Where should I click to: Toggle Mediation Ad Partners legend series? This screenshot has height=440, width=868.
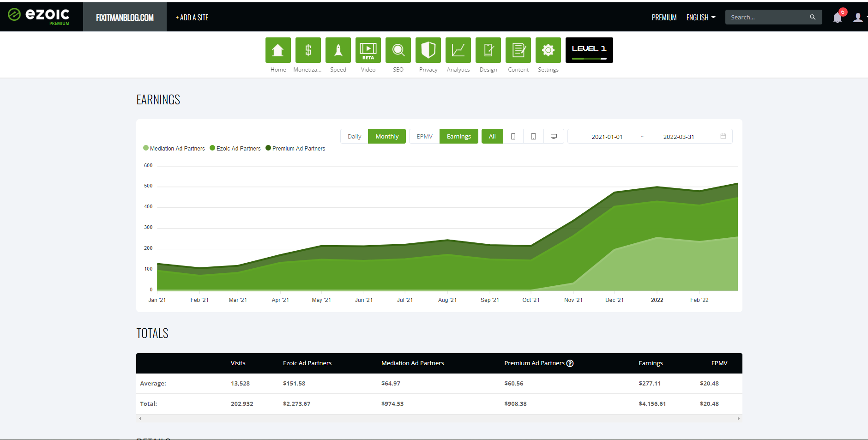tap(174, 148)
